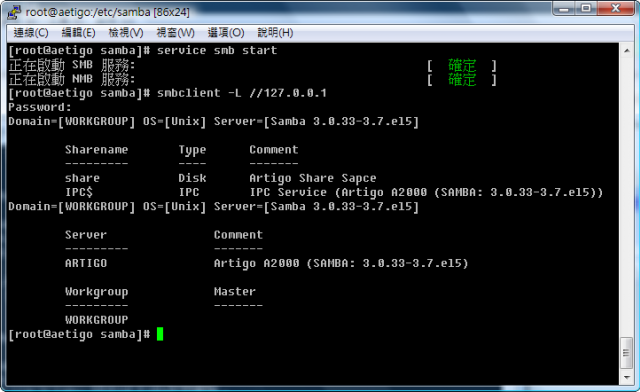This screenshot has height=392, width=640.
Task: Click the window title 'root@aetigo:/etc/samba [86x24]'
Action: 107,12
